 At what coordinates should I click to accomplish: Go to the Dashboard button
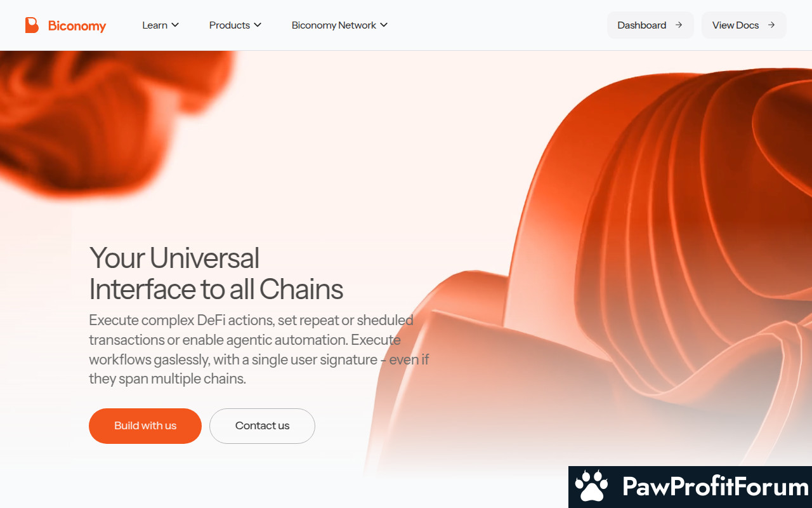[x=650, y=25]
